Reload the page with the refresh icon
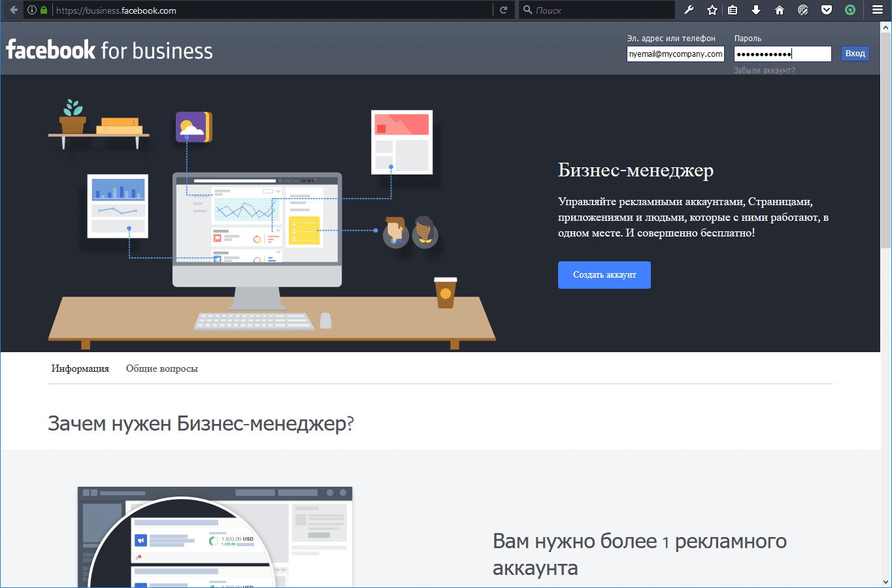The height and width of the screenshot is (588, 892). pyautogui.click(x=503, y=10)
